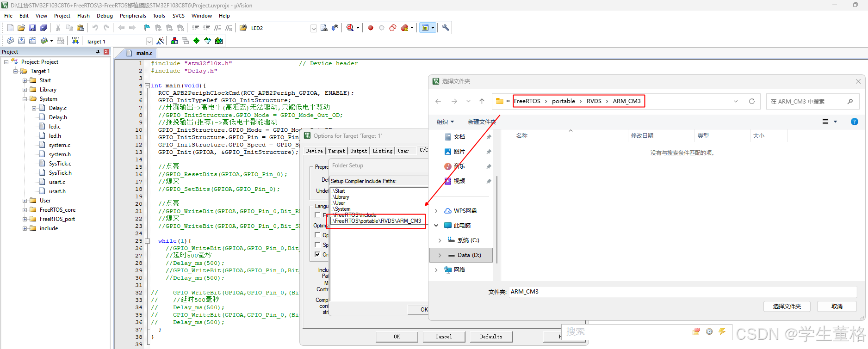Click the Up arrow in folder dialog
The width and height of the screenshot is (868, 349).
click(482, 101)
